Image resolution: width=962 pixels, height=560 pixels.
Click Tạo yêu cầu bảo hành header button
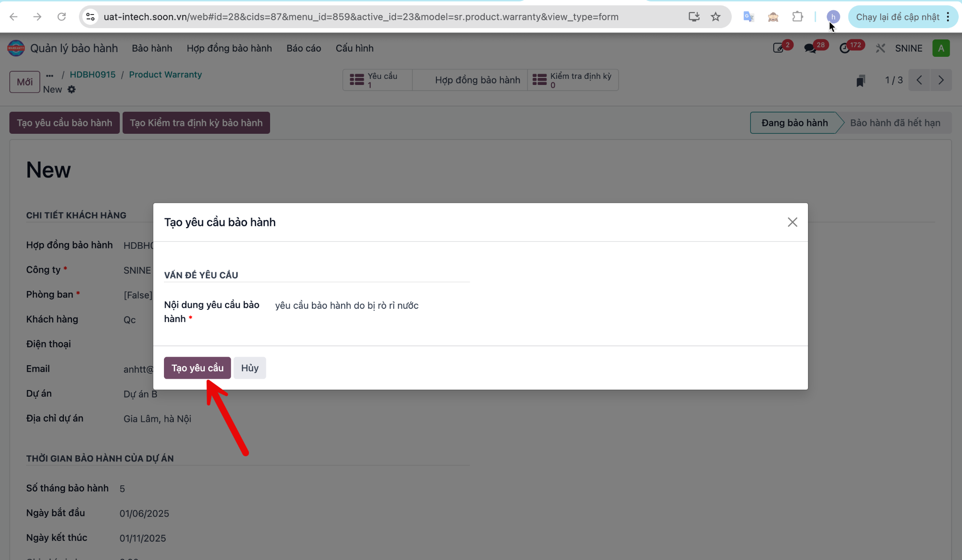[x=65, y=123]
